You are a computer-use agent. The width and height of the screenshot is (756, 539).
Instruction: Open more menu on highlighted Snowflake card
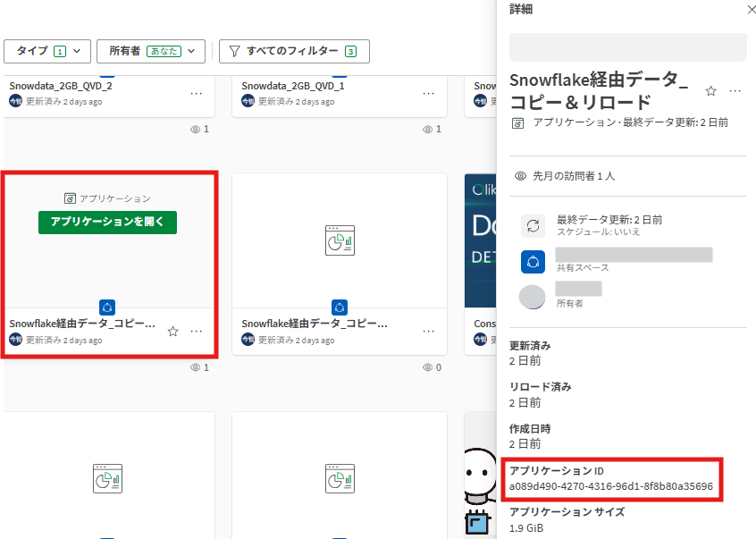[197, 332]
